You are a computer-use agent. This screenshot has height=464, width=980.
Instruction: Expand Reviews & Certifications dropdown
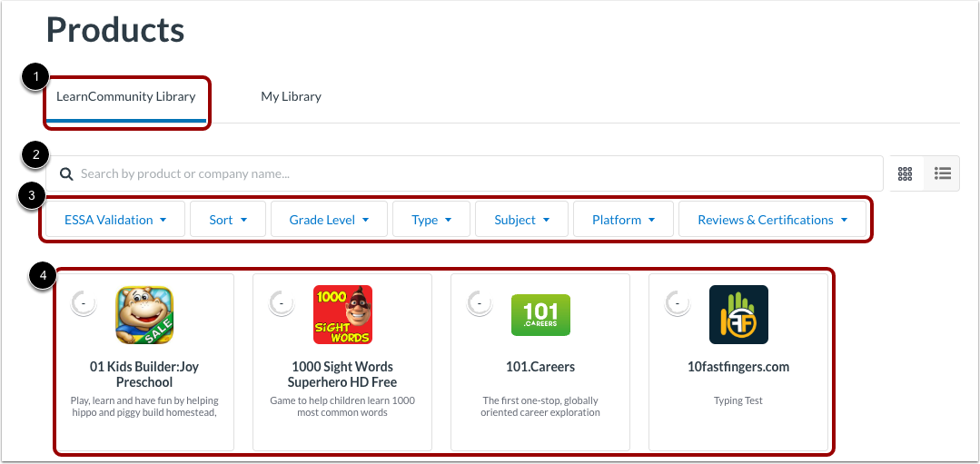pyautogui.click(x=773, y=220)
